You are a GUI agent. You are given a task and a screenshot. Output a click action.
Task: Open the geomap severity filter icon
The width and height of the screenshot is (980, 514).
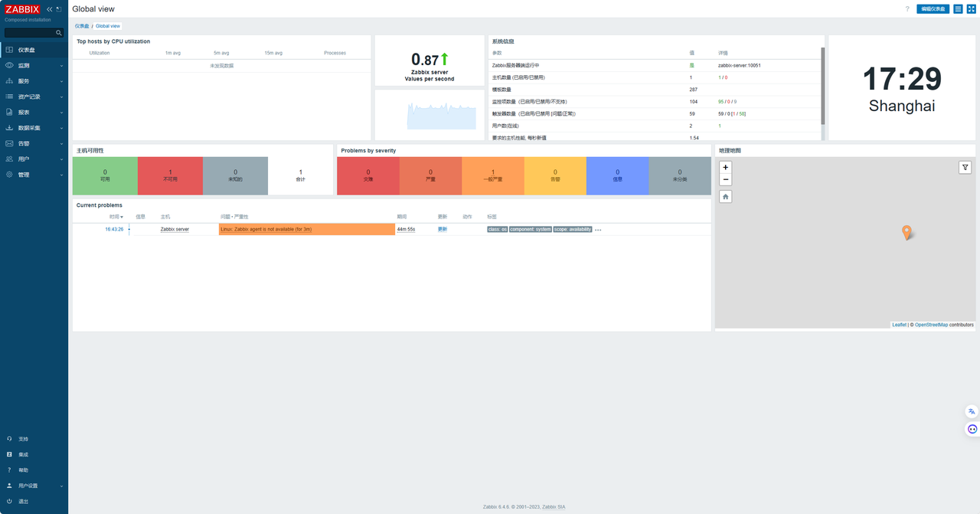(965, 167)
